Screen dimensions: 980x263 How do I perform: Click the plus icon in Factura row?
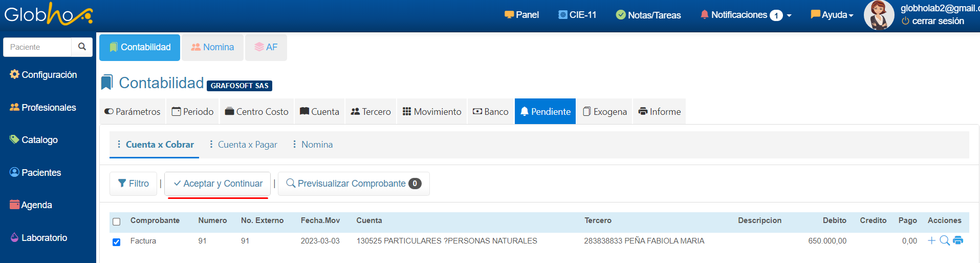point(931,241)
